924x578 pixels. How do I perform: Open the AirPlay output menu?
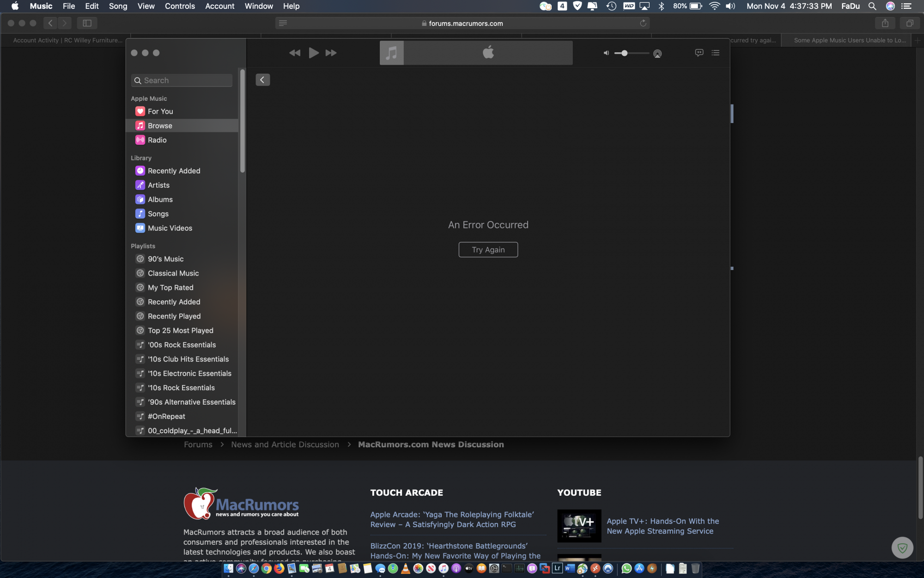657,54
